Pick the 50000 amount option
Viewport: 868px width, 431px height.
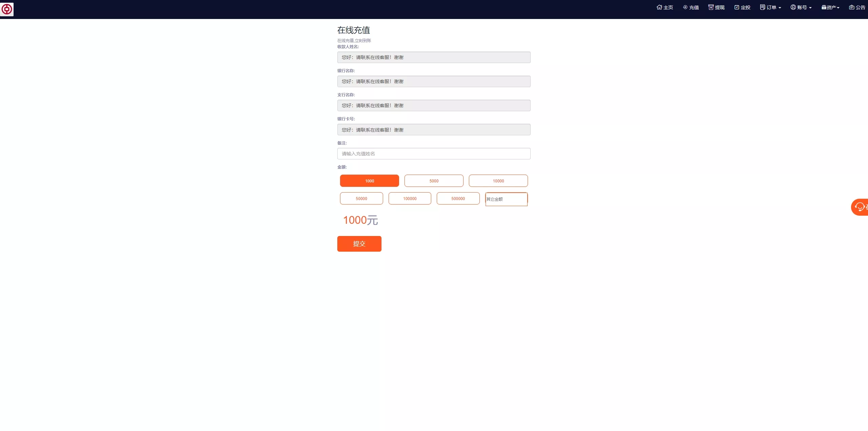(x=361, y=198)
